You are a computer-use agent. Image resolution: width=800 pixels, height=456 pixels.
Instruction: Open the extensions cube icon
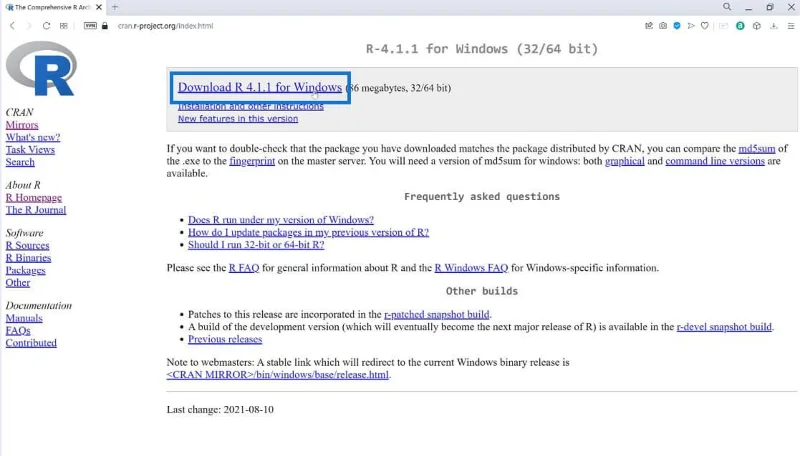coord(757,26)
